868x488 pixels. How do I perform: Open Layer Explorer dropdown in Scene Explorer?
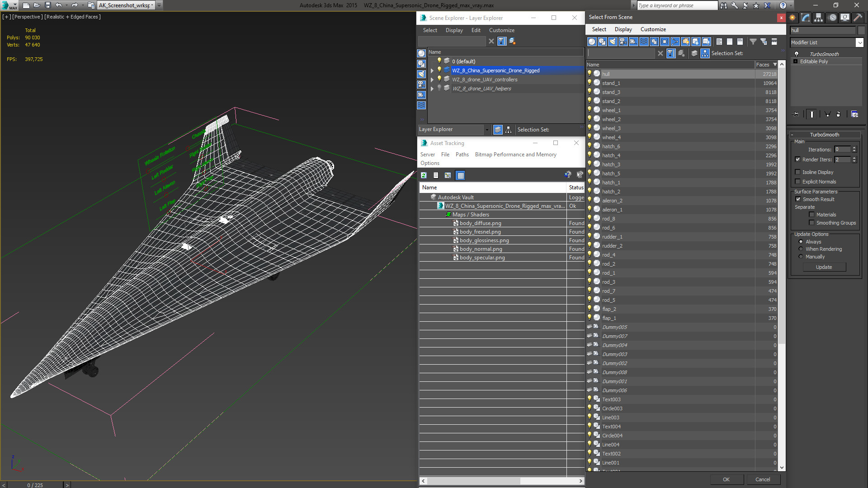coord(487,130)
